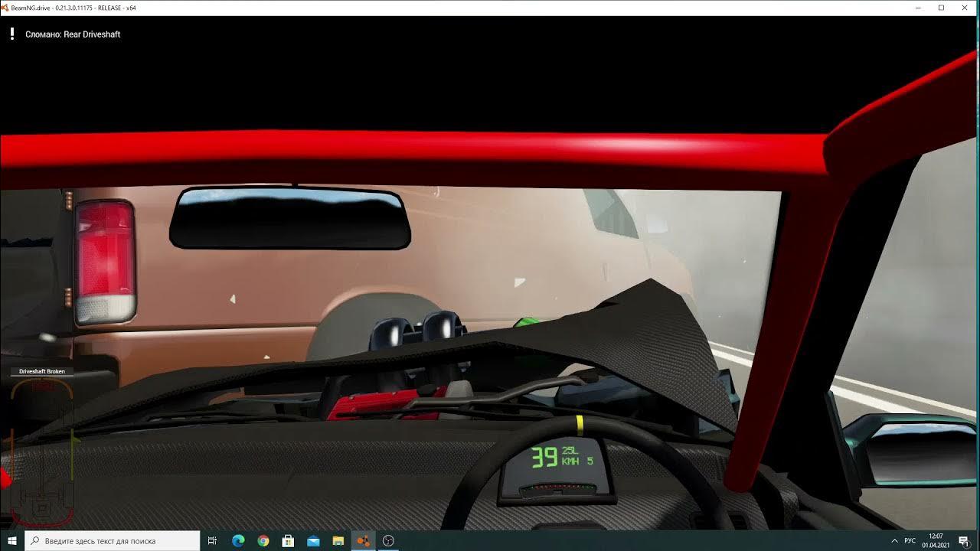980x551 pixels.
Task: Launch Google Chrome from the taskbar
Action: tap(263, 541)
